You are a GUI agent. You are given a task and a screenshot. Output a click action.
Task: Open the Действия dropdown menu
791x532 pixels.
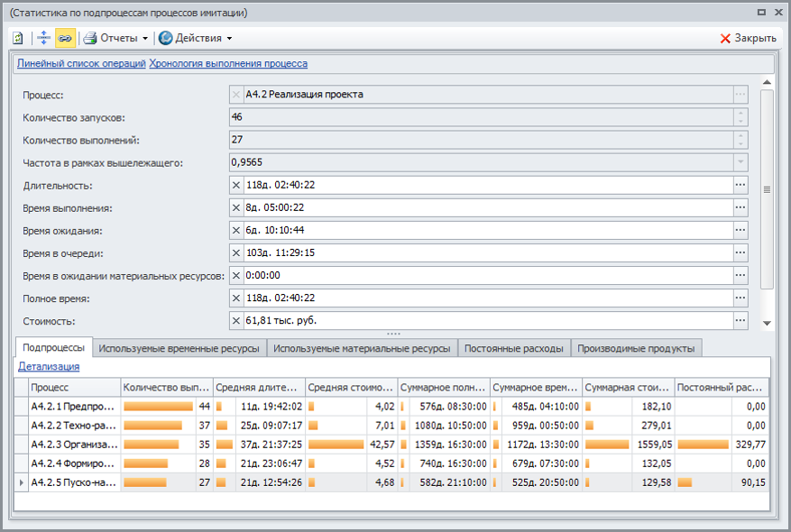click(x=195, y=38)
